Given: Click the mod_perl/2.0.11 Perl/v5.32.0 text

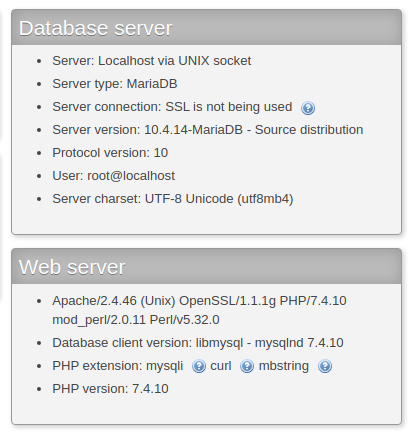Looking at the screenshot, I should (x=136, y=320).
